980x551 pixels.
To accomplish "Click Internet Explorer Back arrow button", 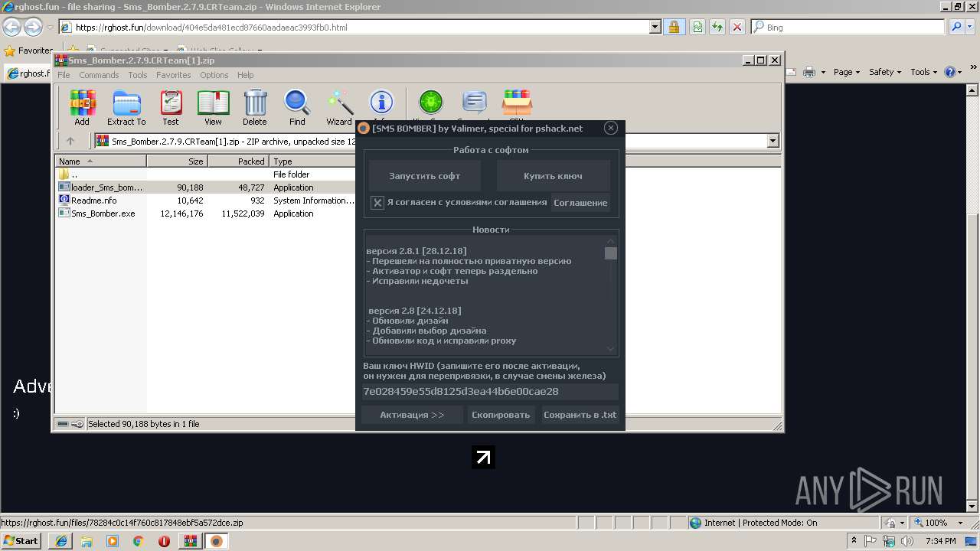I will click(x=11, y=27).
